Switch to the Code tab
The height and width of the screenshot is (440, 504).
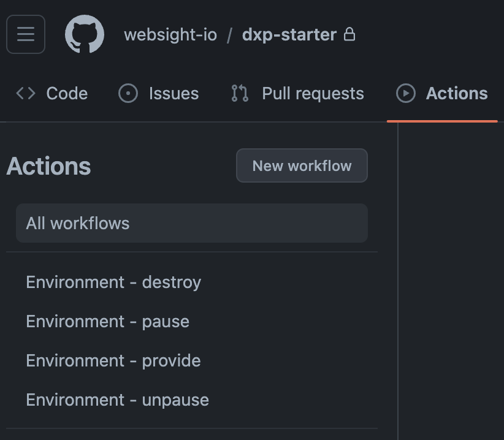52,94
